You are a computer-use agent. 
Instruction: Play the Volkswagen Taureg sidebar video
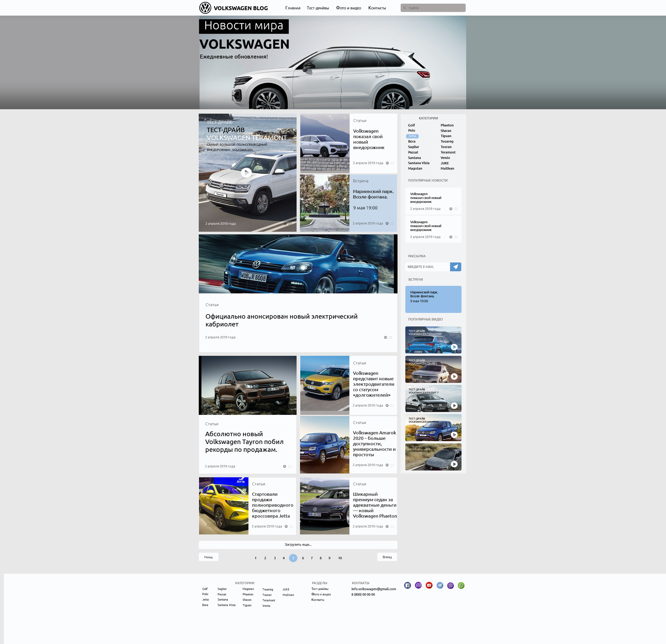tap(454, 376)
